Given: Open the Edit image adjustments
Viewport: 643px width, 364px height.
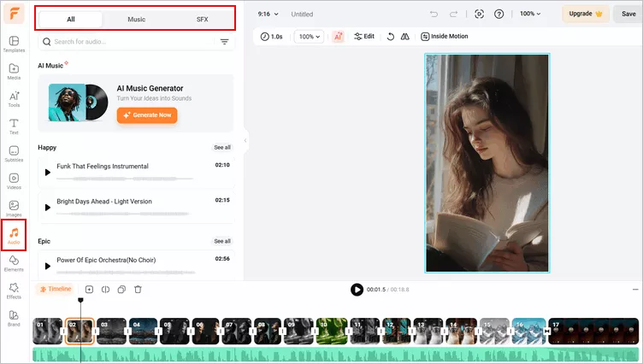Looking at the screenshot, I should (364, 37).
